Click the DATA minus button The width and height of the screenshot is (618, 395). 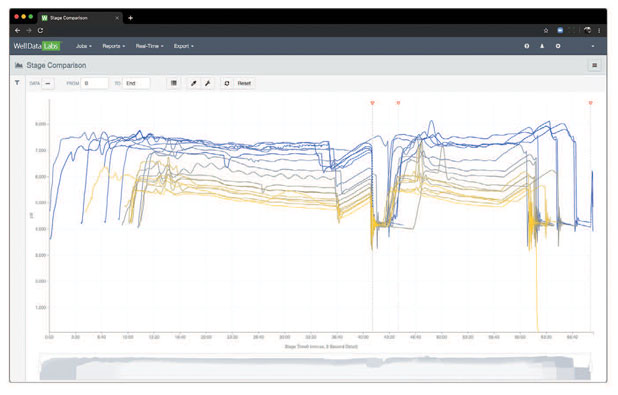tap(48, 83)
